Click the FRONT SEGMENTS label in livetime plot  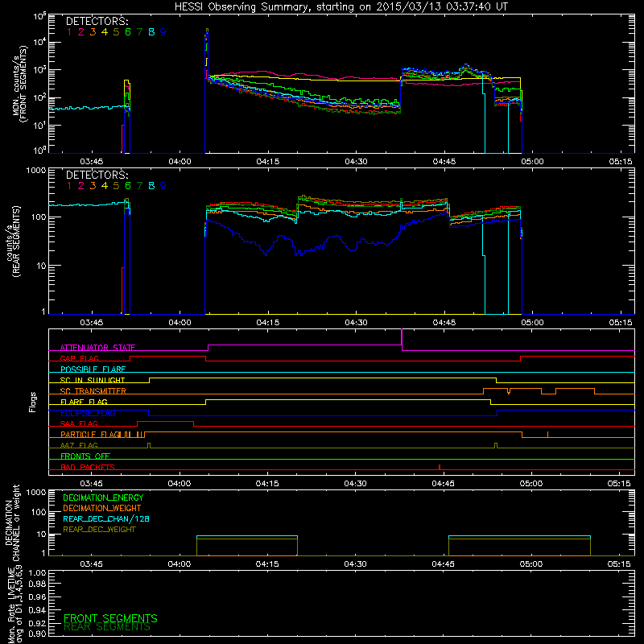coord(110,618)
